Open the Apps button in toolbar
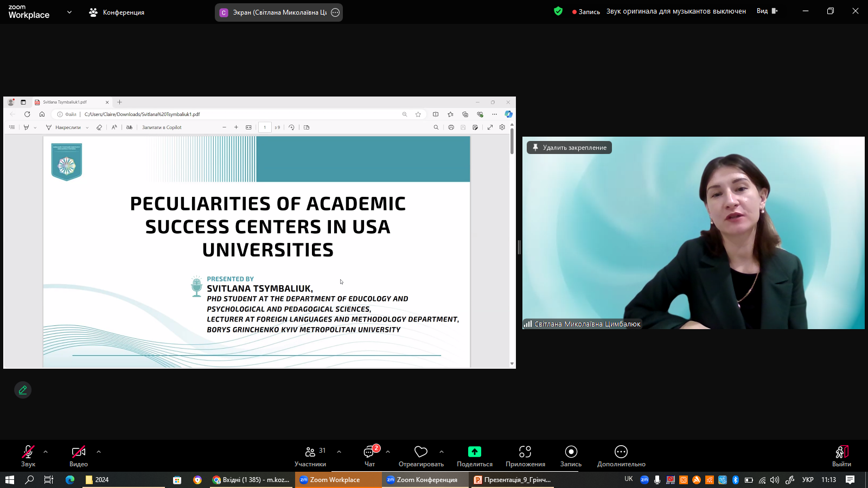 pyautogui.click(x=525, y=456)
